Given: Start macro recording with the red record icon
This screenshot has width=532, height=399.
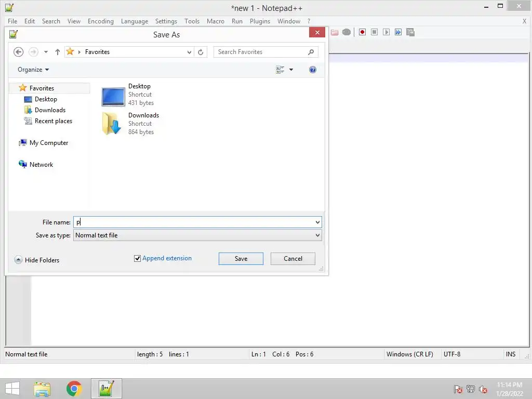Looking at the screenshot, I should coord(362,32).
